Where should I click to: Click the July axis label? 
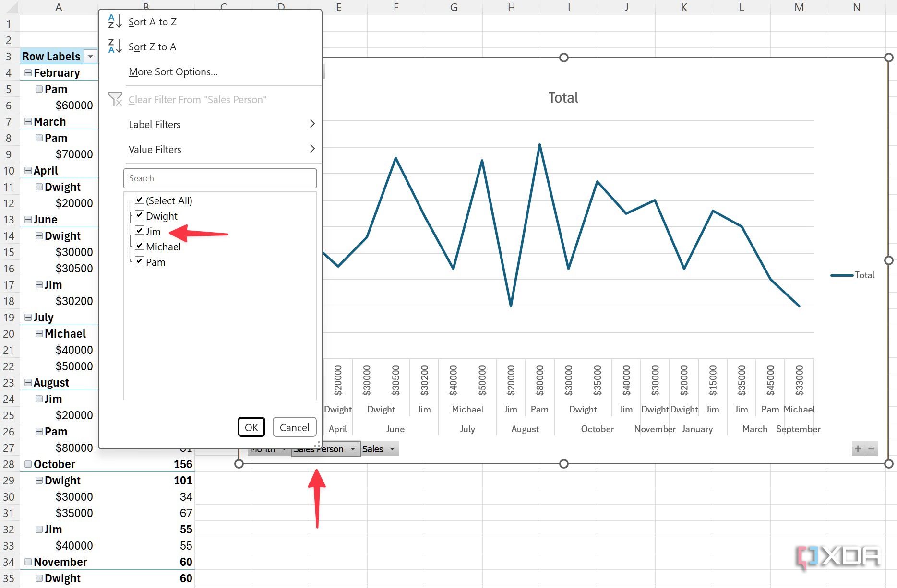click(x=467, y=429)
